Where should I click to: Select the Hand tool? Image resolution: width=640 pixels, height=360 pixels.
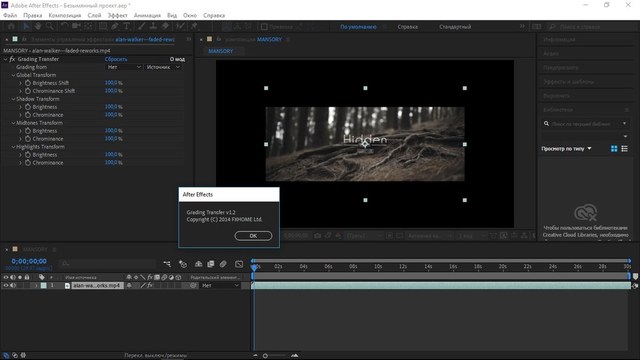38,27
